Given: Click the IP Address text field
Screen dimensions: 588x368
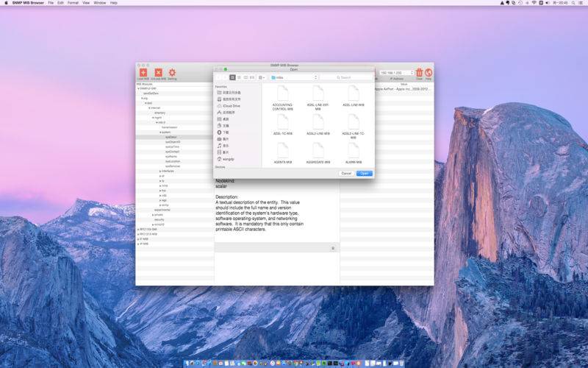Looking at the screenshot, I should pos(395,73).
